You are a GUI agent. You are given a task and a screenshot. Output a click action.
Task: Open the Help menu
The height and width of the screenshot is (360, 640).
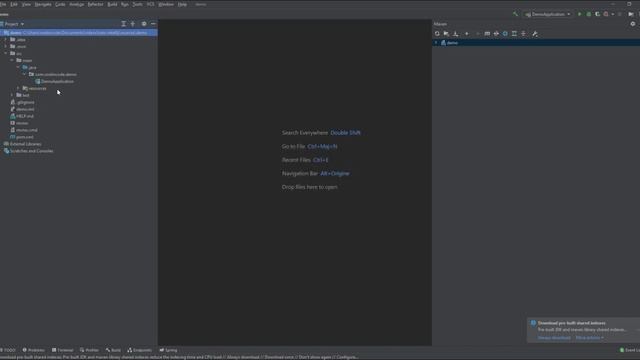click(x=182, y=4)
